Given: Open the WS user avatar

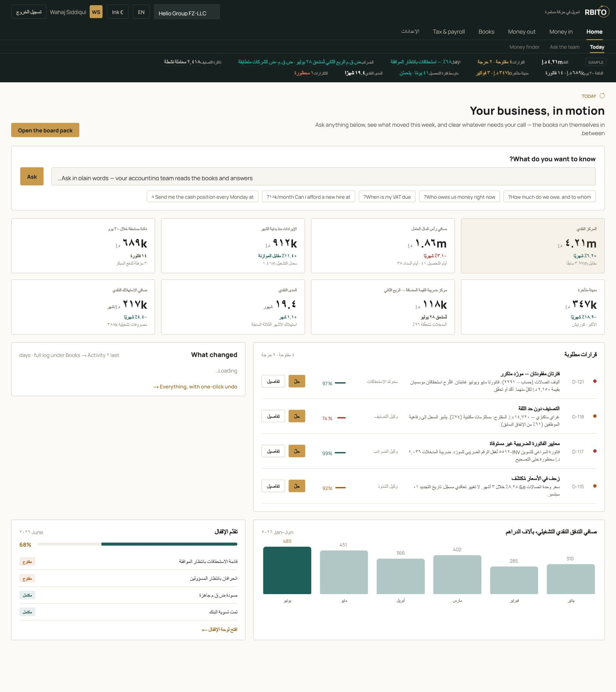Looking at the screenshot, I should click(x=96, y=12).
